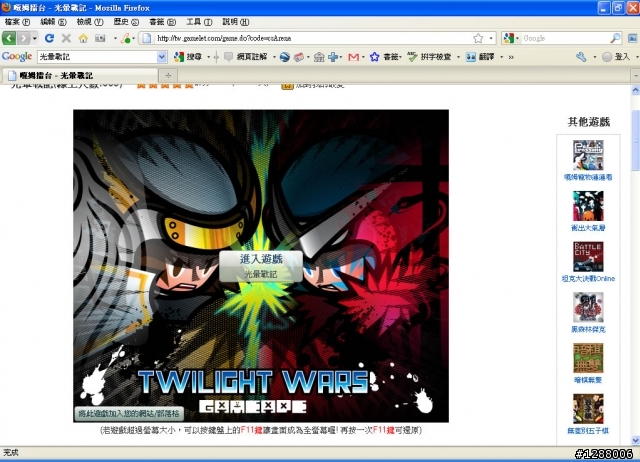Open the 搜尋 button dropdown arrow

click(x=209, y=57)
